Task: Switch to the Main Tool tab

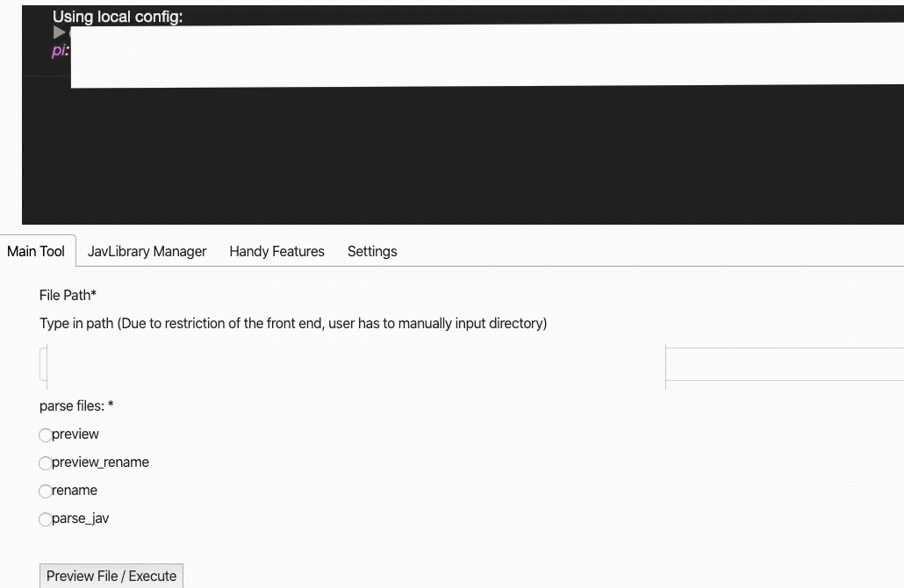Action: [36, 251]
